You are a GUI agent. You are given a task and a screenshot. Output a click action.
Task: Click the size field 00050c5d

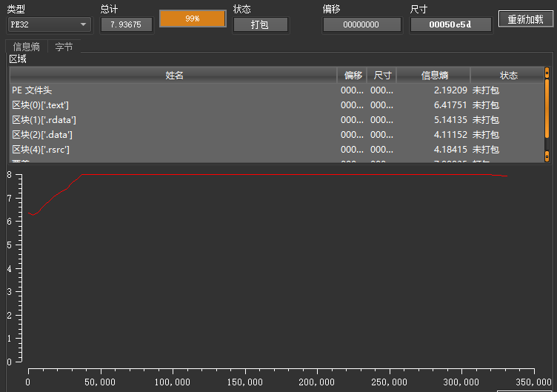click(451, 24)
